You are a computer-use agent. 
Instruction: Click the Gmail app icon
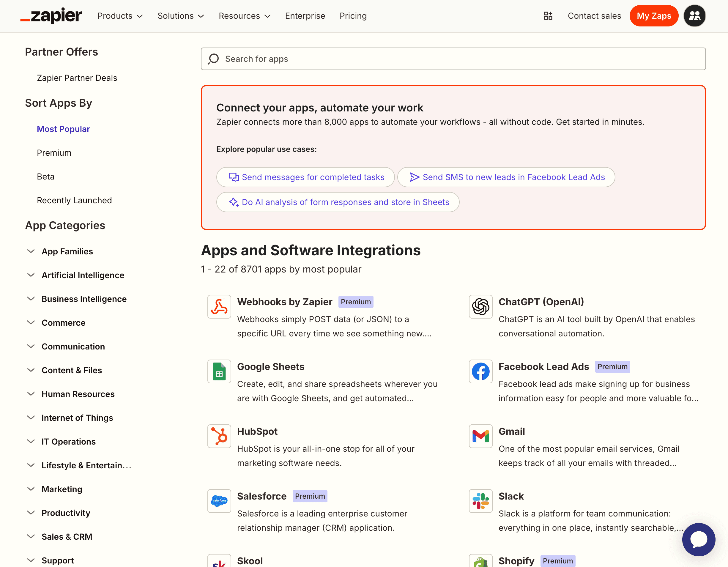pyautogui.click(x=480, y=436)
